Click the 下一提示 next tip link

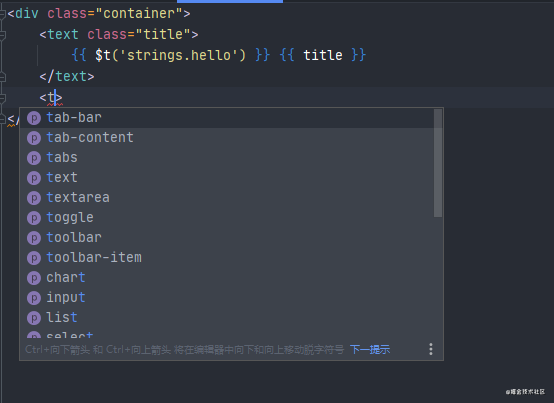tap(370, 350)
